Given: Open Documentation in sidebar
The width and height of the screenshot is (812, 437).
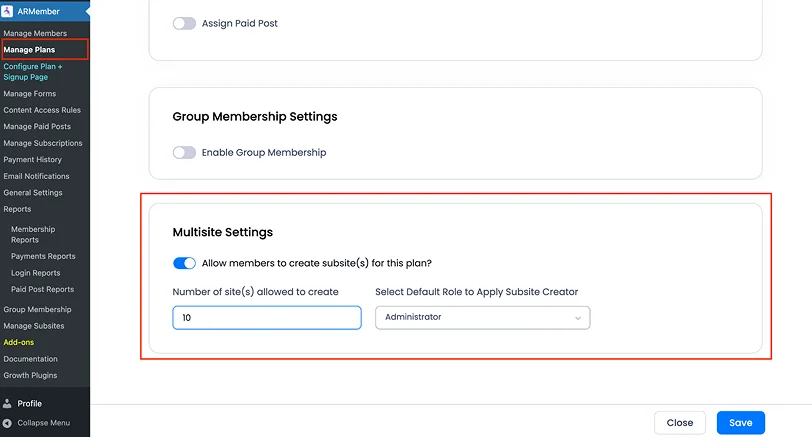Looking at the screenshot, I should (x=31, y=359).
